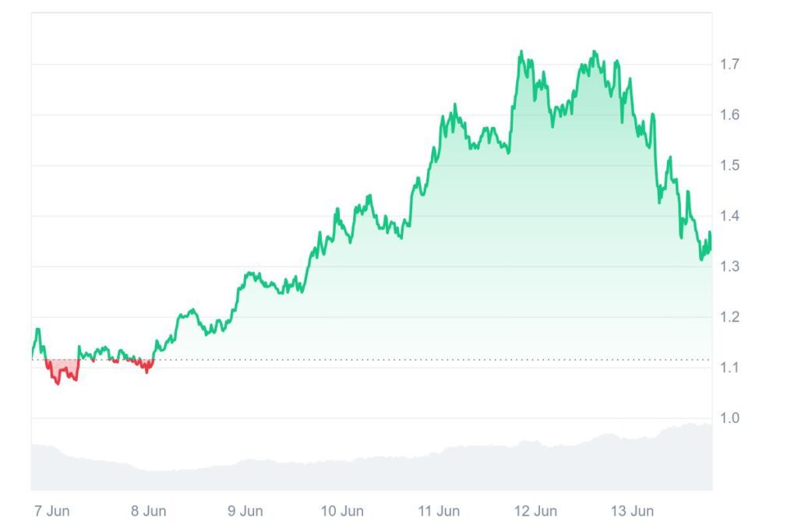The image size is (798, 532).
Task: Click the 1.3 price axis label
Action: pos(729,266)
